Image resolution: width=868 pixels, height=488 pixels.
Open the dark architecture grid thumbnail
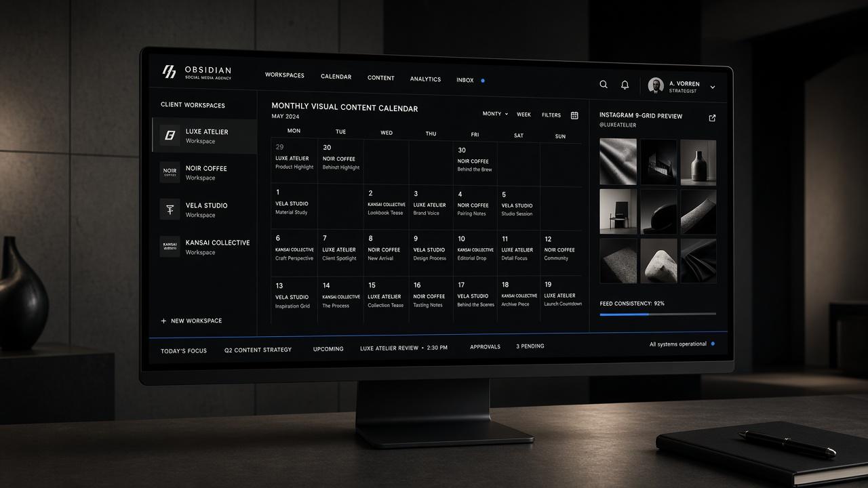(x=658, y=162)
